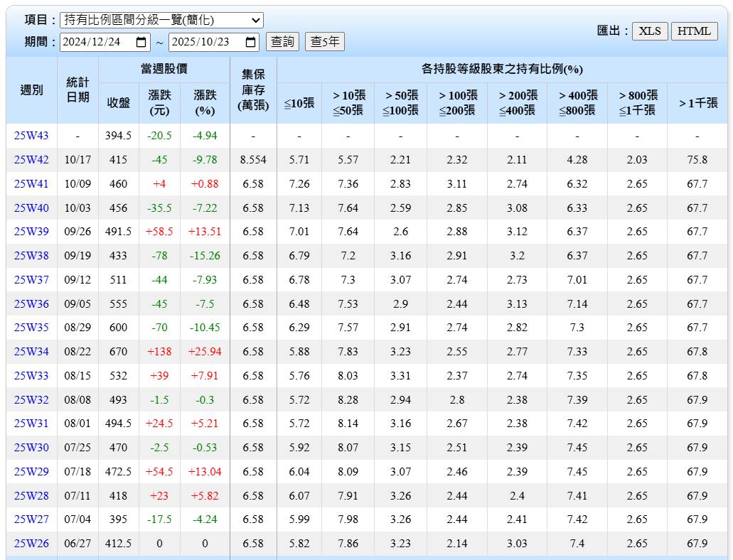Screen dimensions: 733x560
Task: Select the 75.8 value in 25W42 row
Action: point(697,160)
